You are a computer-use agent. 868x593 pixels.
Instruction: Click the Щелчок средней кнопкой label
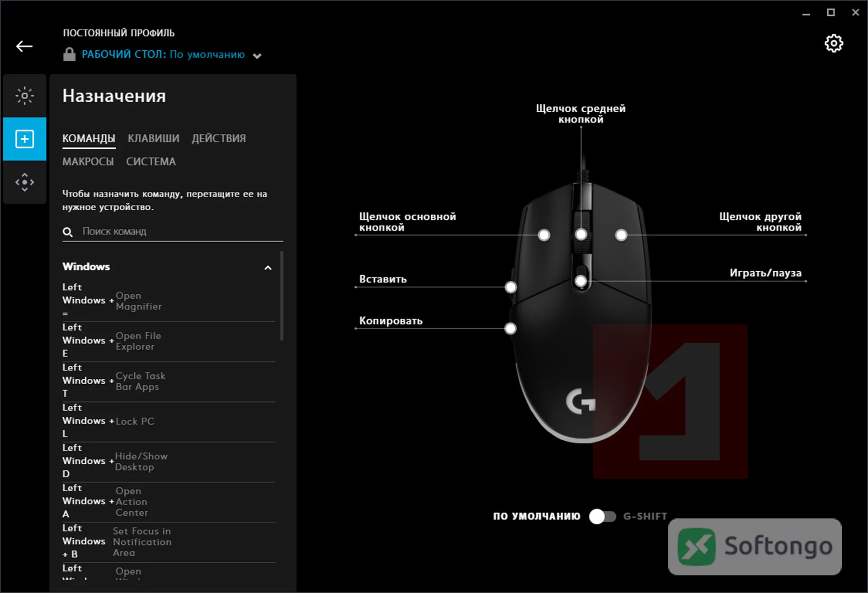580,114
